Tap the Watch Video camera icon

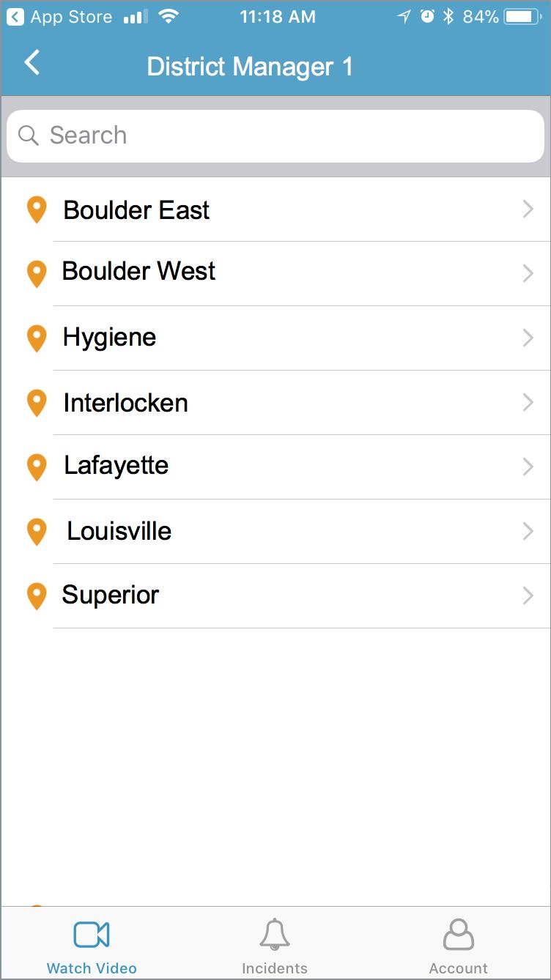pos(92,935)
